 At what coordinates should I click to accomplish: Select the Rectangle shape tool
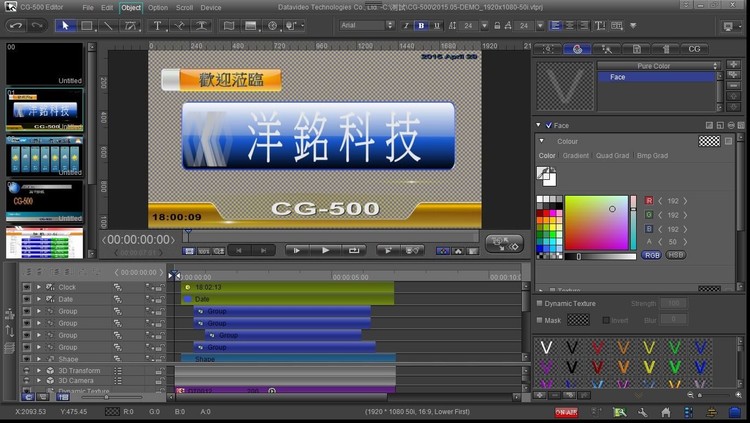coord(87,25)
